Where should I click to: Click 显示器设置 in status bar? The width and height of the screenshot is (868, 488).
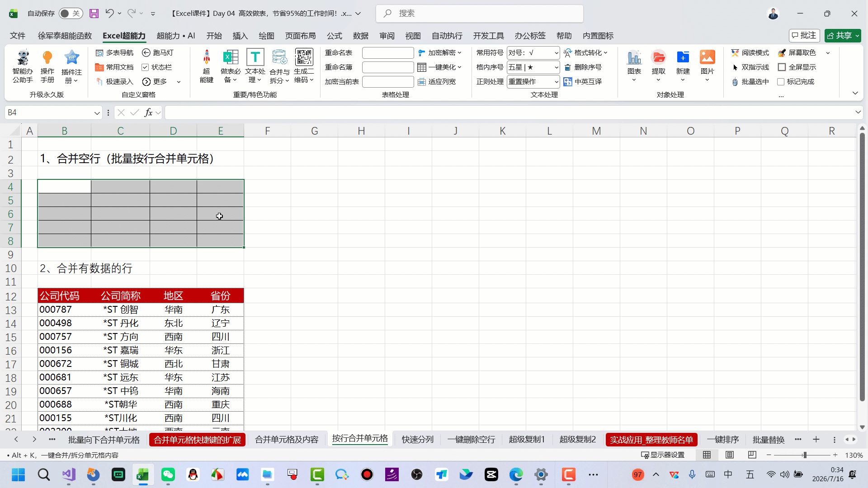tap(663, 455)
